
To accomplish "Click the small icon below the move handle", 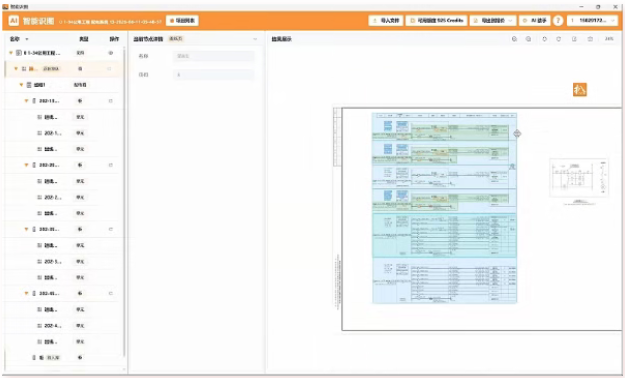I will pos(513,166).
